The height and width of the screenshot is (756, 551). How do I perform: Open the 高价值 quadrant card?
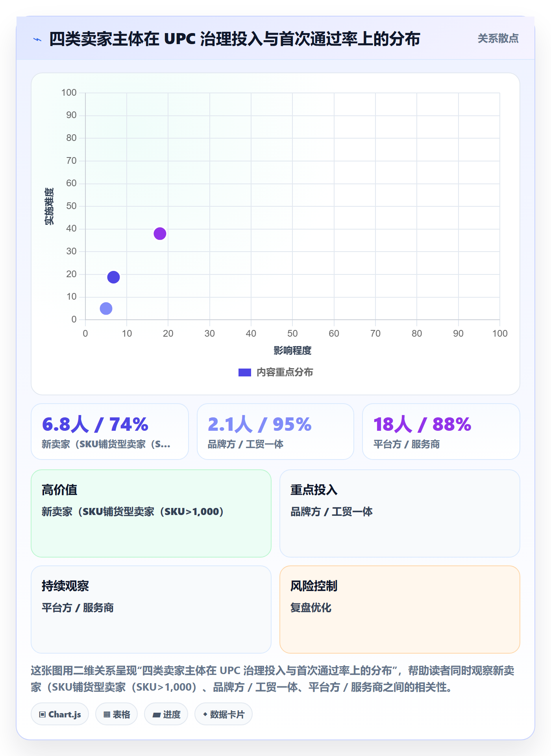coord(151,513)
